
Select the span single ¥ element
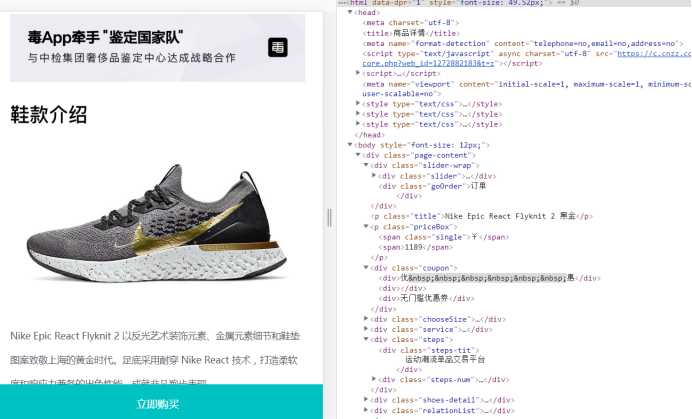click(444, 237)
